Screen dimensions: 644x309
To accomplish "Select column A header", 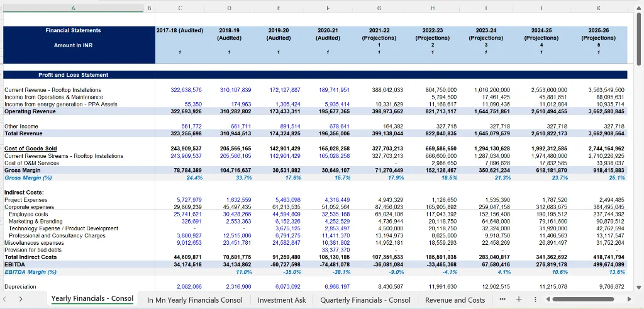I will [x=73, y=8].
